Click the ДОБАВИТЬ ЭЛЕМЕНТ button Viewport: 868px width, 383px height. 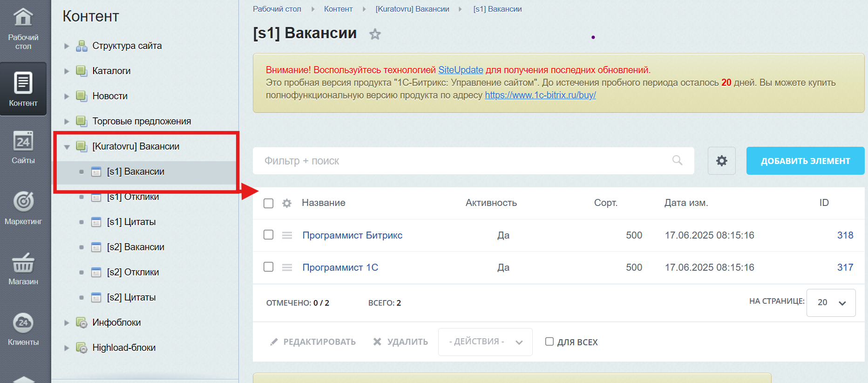point(805,161)
